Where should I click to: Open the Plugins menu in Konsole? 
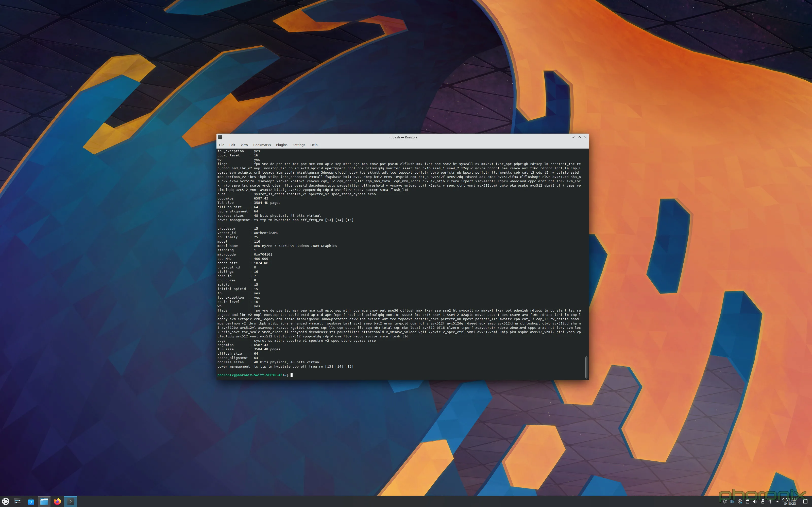281,144
